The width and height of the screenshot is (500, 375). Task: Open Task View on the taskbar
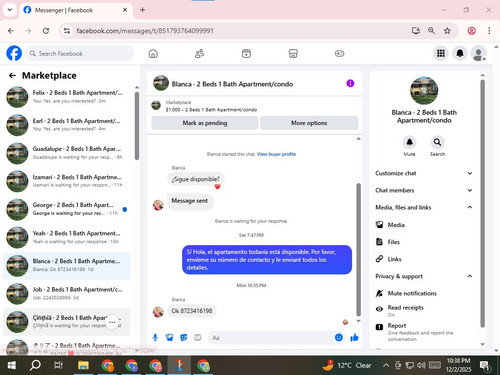click(x=58, y=365)
